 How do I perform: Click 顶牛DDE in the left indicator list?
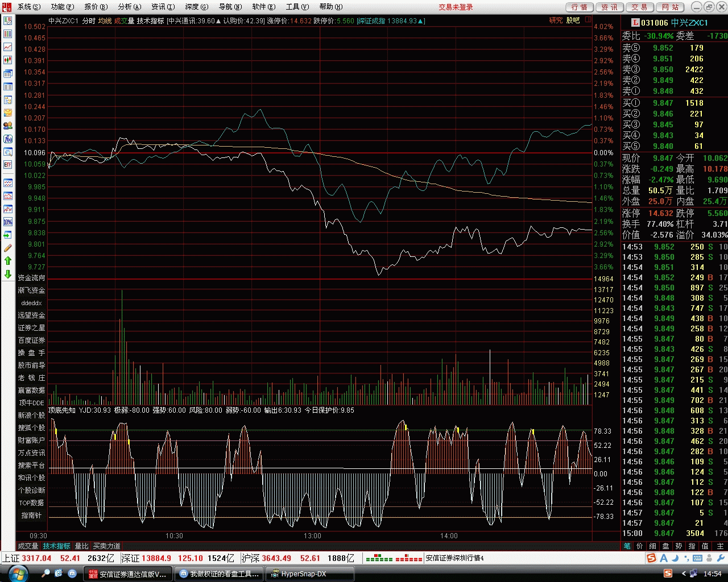click(31, 403)
